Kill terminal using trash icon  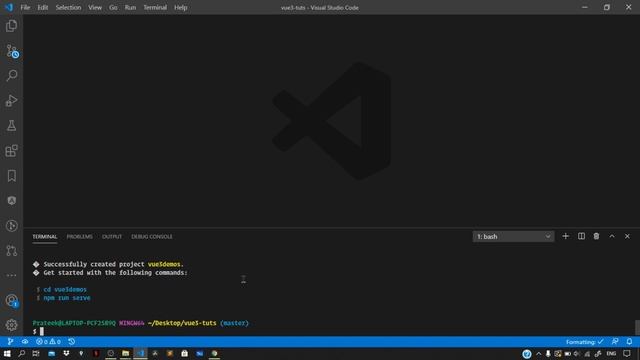596,236
